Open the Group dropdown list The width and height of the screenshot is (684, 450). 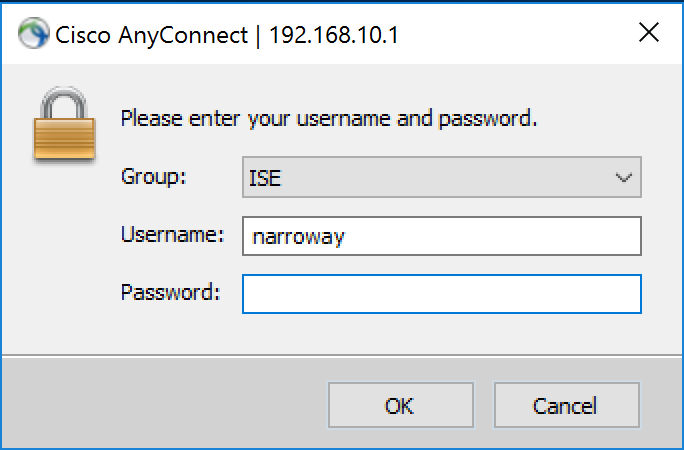click(x=440, y=178)
